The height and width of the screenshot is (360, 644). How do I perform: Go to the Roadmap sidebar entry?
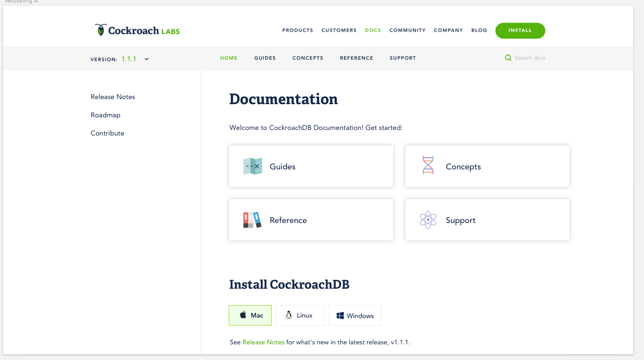(105, 115)
